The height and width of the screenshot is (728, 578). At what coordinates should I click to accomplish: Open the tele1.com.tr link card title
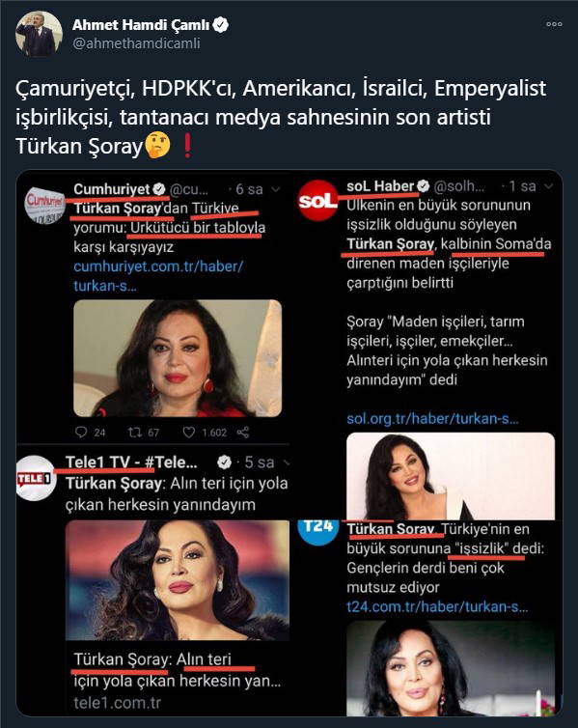(178, 670)
